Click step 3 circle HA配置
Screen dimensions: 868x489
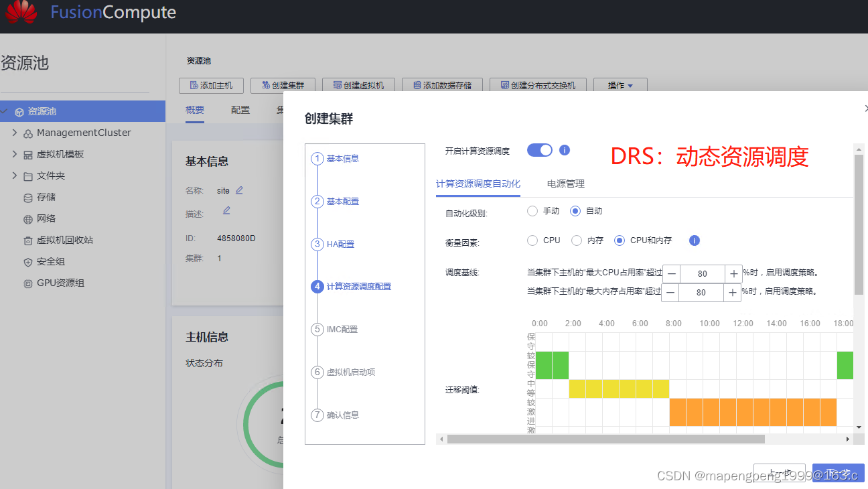(317, 244)
